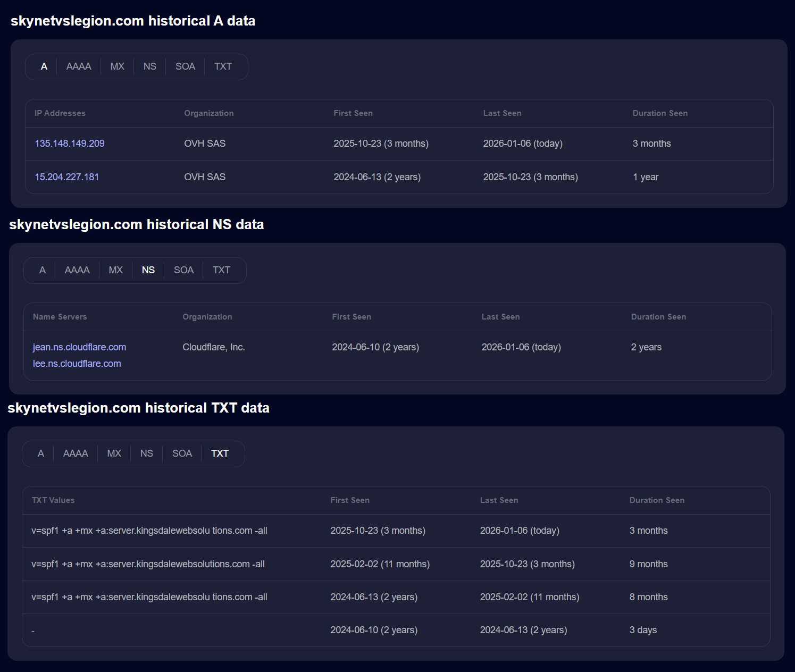The width and height of the screenshot is (795, 672).
Task: Click the SPF value lasting 3 months
Action: point(149,531)
